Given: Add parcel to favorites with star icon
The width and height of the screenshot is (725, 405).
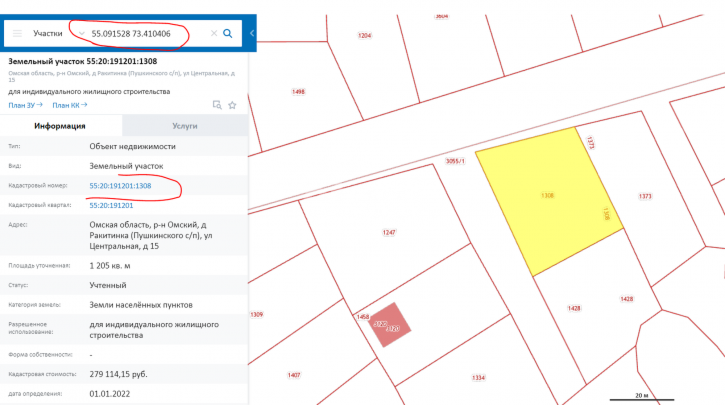Looking at the screenshot, I should pos(232,105).
